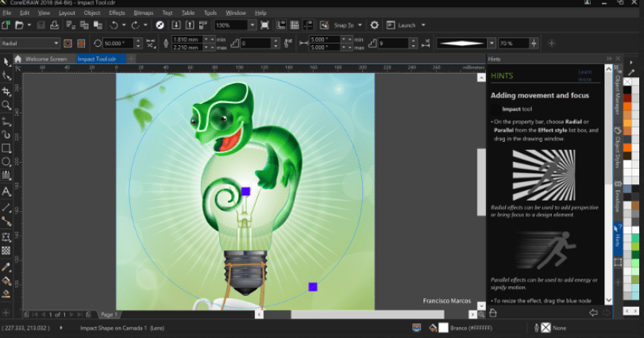Toggle Show Grid button
644x338 pixels.
(x=295, y=25)
